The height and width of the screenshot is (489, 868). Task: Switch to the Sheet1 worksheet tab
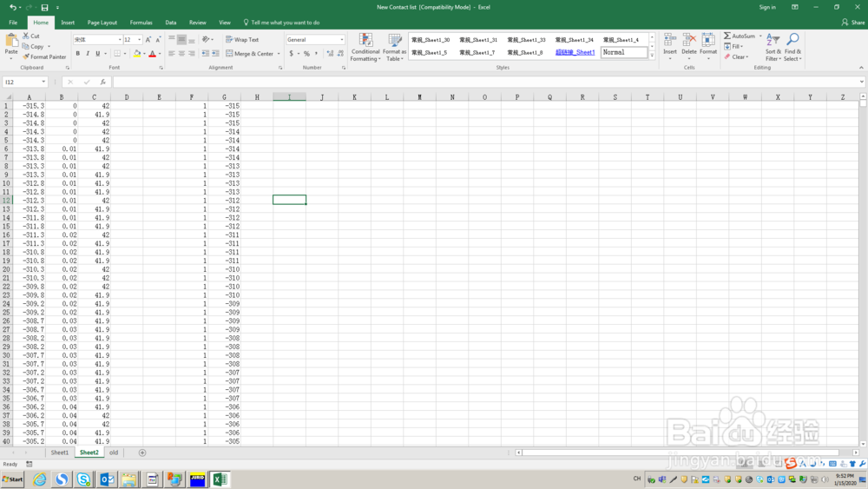[x=60, y=453]
